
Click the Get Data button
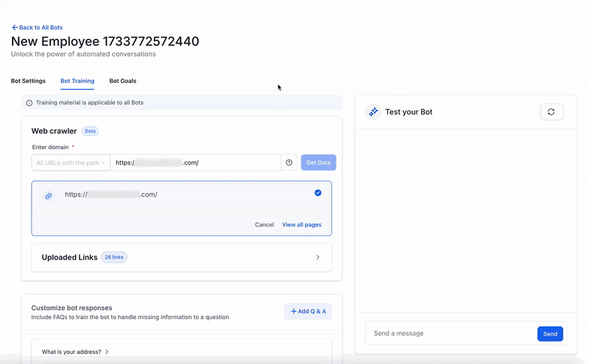pyautogui.click(x=319, y=163)
